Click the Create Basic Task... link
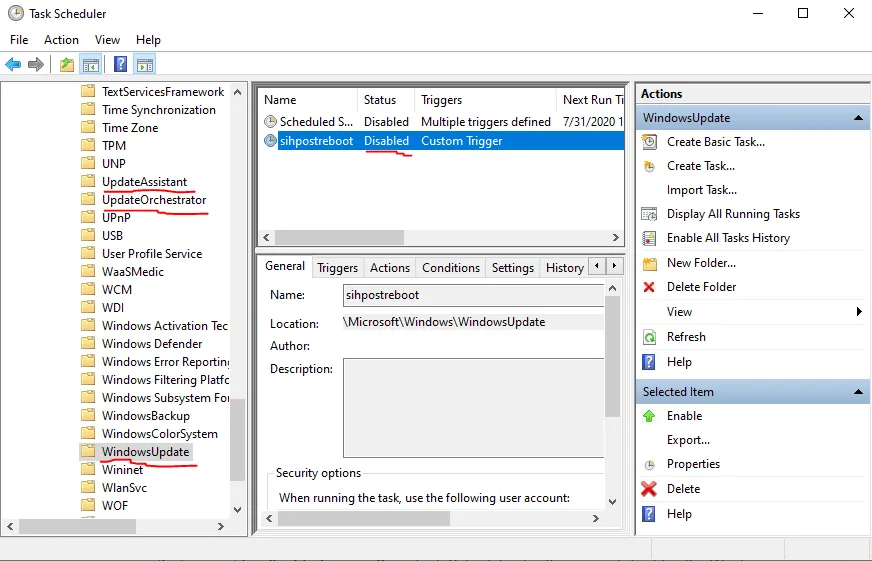 pyautogui.click(x=716, y=142)
